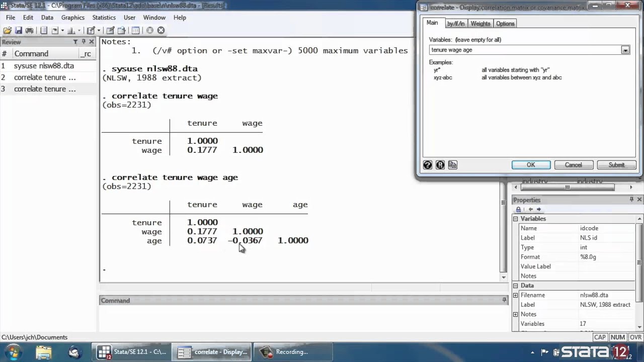
Task: Click the correlate dialog Help icon
Action: tap(428, 165)
